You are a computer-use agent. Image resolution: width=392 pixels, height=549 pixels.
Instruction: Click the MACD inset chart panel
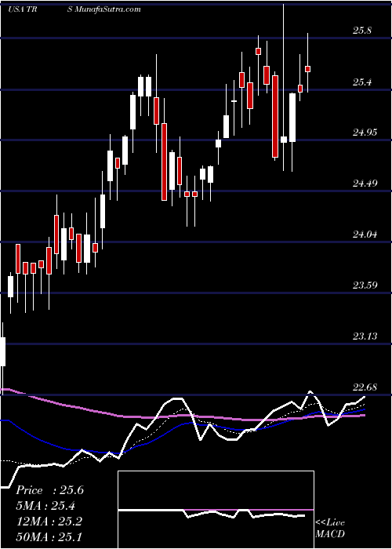coord(216,510)
